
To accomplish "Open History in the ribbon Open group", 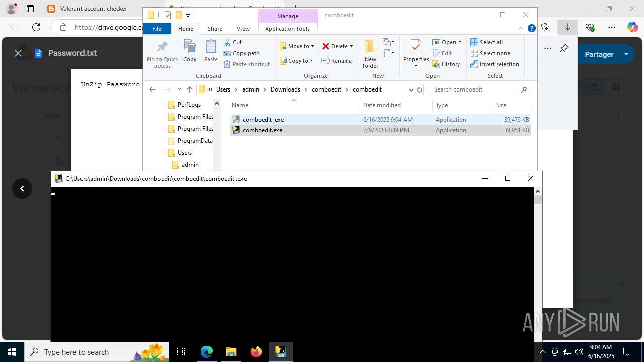I will 446,64.
